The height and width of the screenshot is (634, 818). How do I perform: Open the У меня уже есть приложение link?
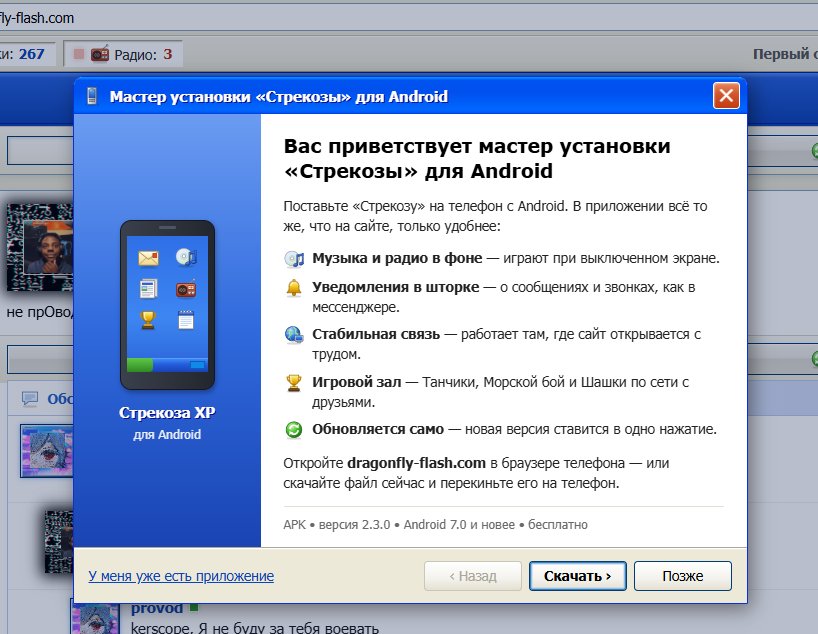click(x=181, y=576)
